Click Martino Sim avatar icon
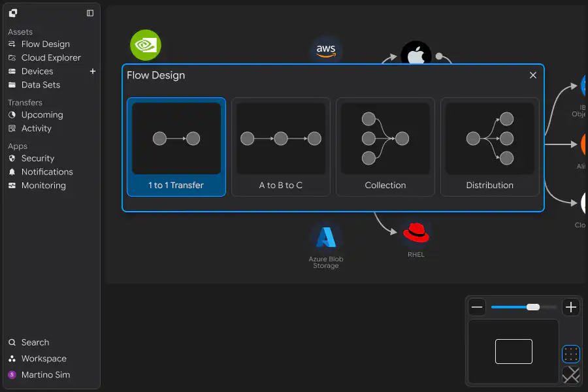The height and width of the screenshot is (392, 588). point(12,375)
